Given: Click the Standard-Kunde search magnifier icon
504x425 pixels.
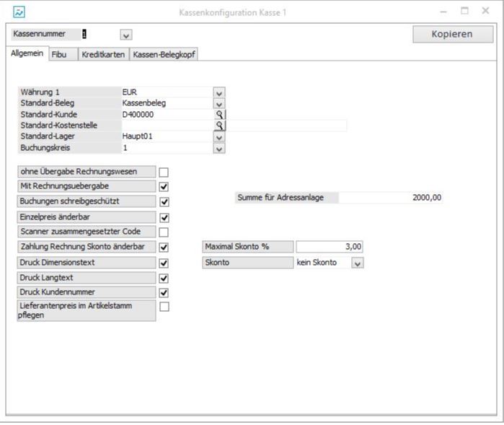Looking at the screenshot, I should pyautogui.click(x=220, y=114).
